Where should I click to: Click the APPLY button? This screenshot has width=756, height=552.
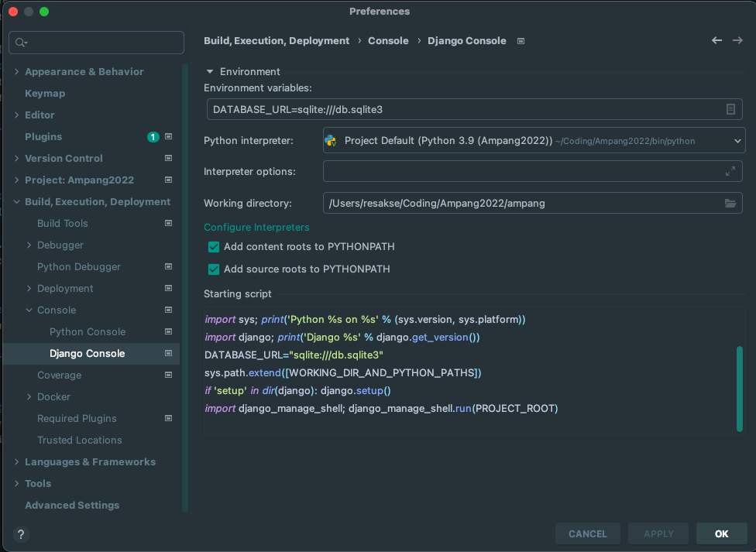[x=658, y=533]
